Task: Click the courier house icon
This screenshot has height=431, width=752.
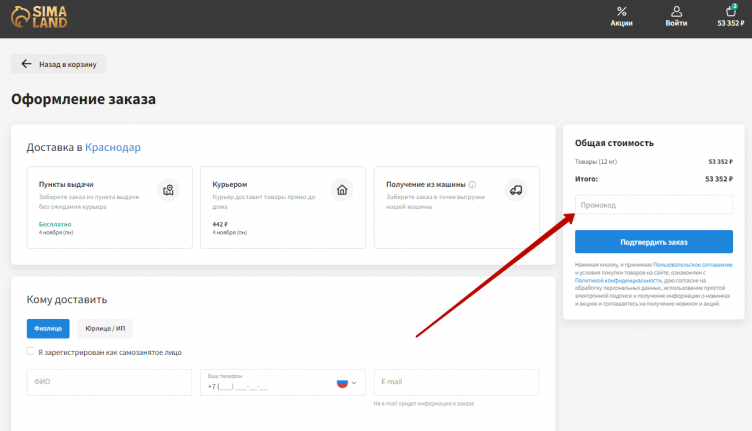Action: pyautogui.click(x=342, y=189)
